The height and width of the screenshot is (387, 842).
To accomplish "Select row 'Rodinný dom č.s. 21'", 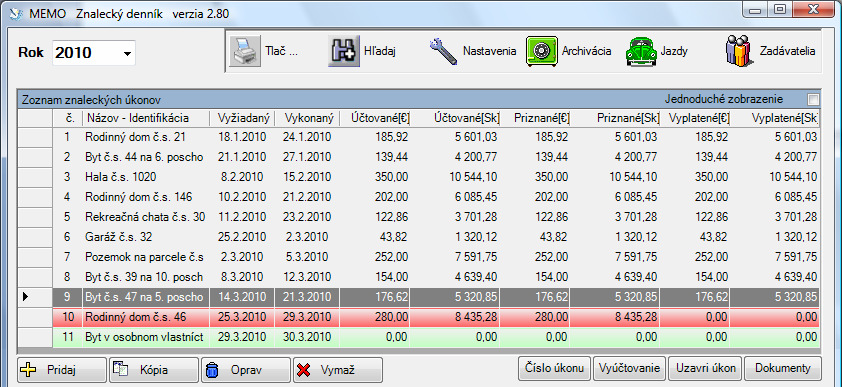I will (418, 137).
